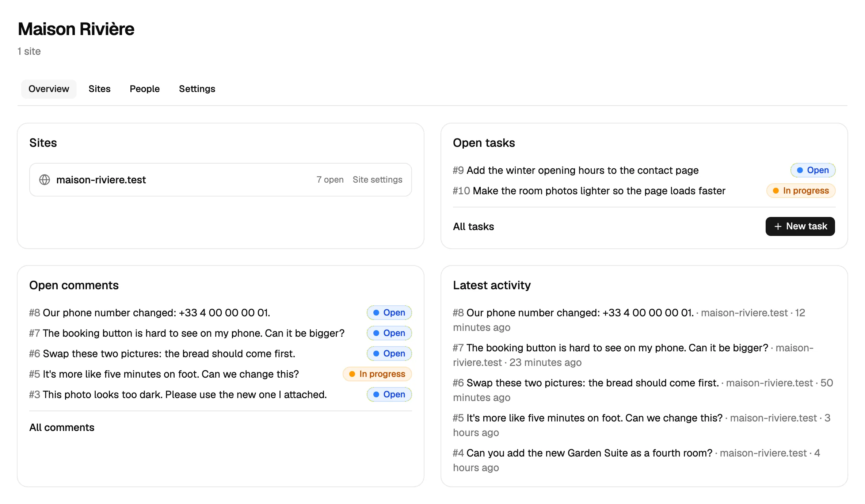This screenshot has height=504, width=865.
Task: Open comment #5 about five minutes in Open comments
Action: pos(164,374)
